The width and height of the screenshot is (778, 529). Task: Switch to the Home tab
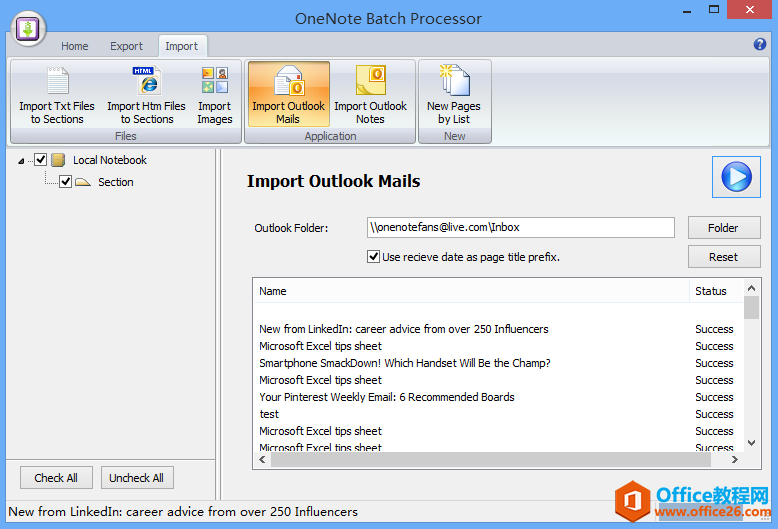(74, 46)
